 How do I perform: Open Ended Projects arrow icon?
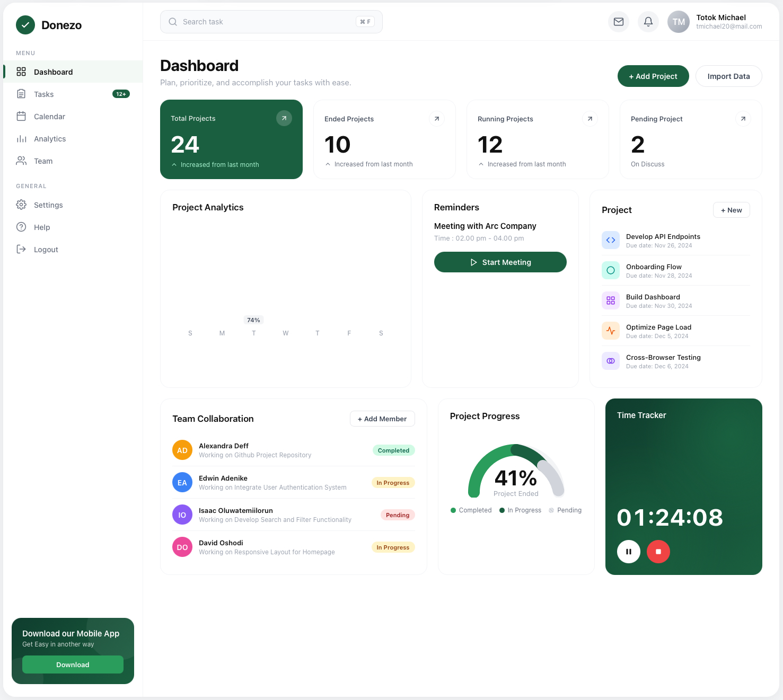coord(437,119)
